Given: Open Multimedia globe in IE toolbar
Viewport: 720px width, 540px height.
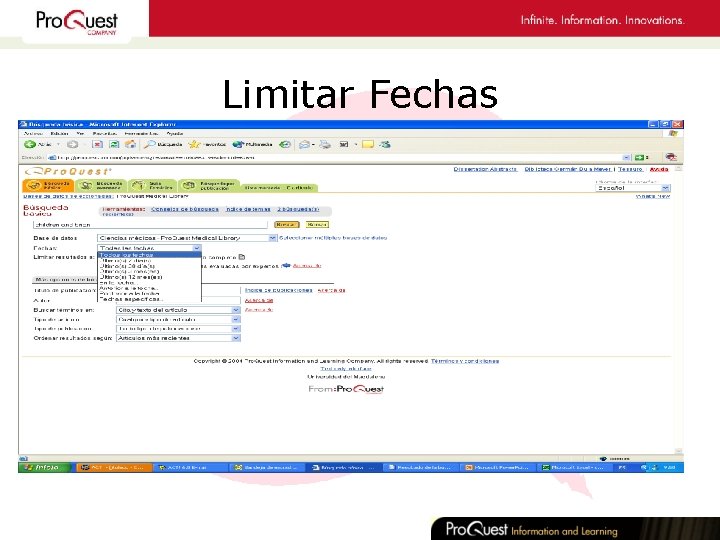Looking at the screenshot, I should (x=252, y=145).
